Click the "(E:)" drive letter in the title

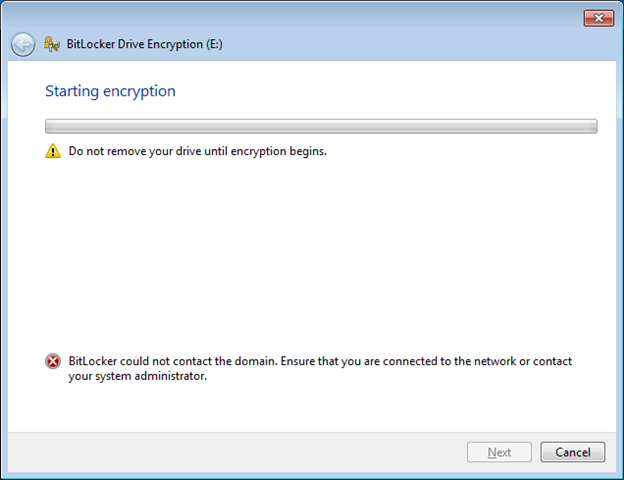212,44
